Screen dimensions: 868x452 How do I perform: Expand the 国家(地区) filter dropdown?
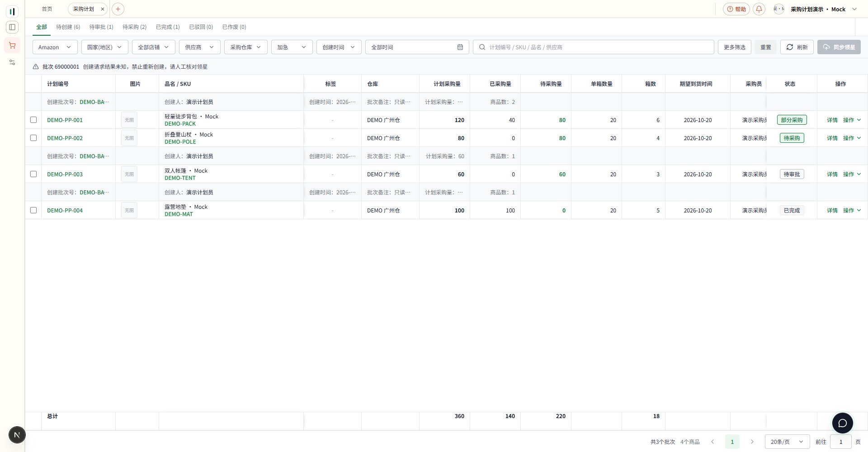(105, 47)
